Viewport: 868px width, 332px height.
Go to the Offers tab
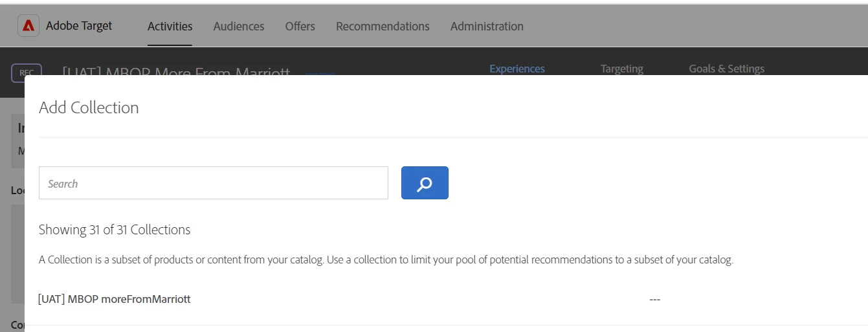pyautogui.click(x=300, y=27)
